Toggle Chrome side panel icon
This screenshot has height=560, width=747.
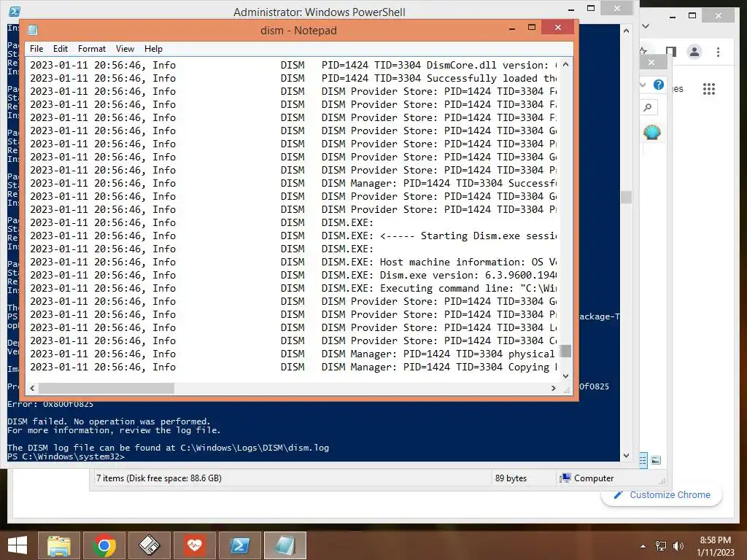point(671,52)
